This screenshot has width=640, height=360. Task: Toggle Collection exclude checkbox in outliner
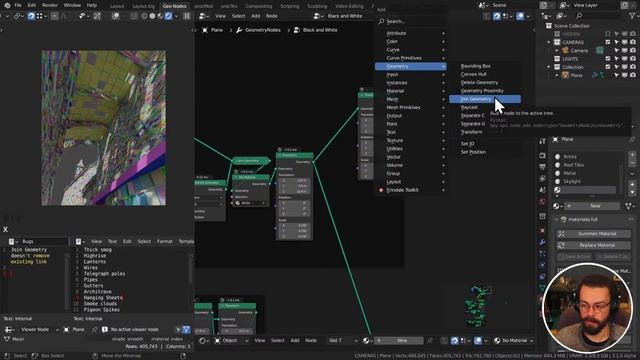608,67
